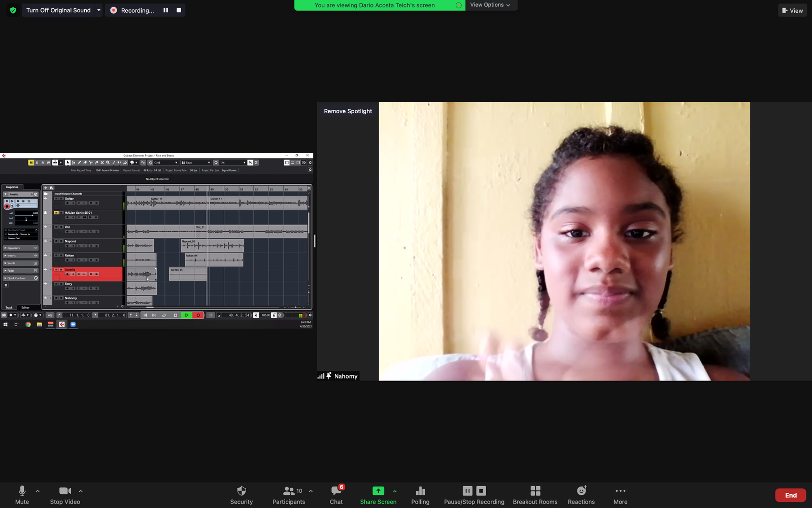This screenshot has height=508, width=812.
Task: Open the More options ellipsis icon
Action: tap(620, 491)
